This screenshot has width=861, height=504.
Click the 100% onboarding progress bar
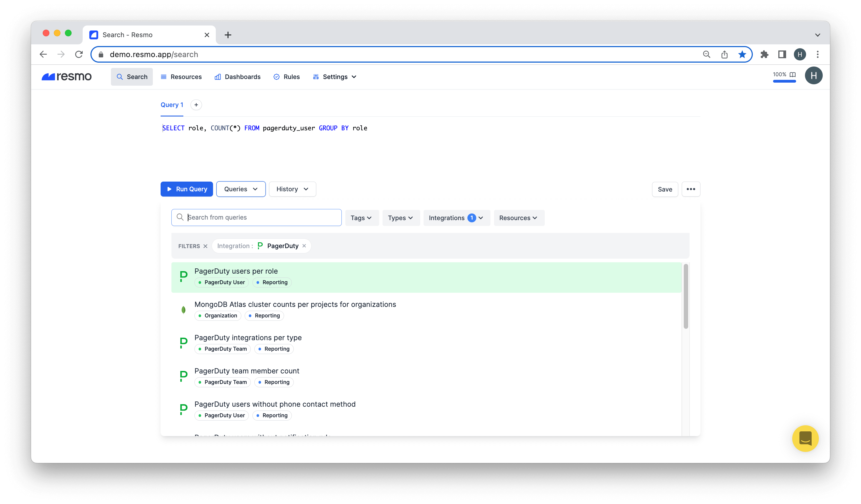click(784, 81)
